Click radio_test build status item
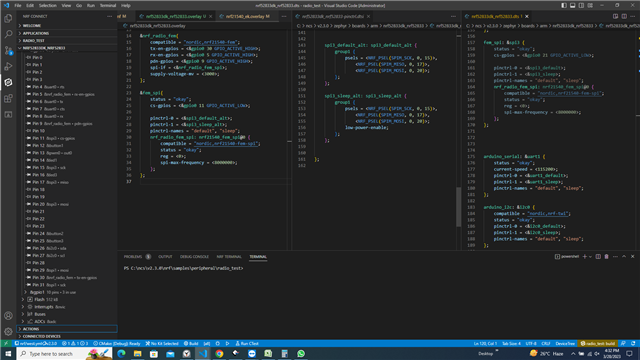640x360 pixels. (x=598, y=344)
